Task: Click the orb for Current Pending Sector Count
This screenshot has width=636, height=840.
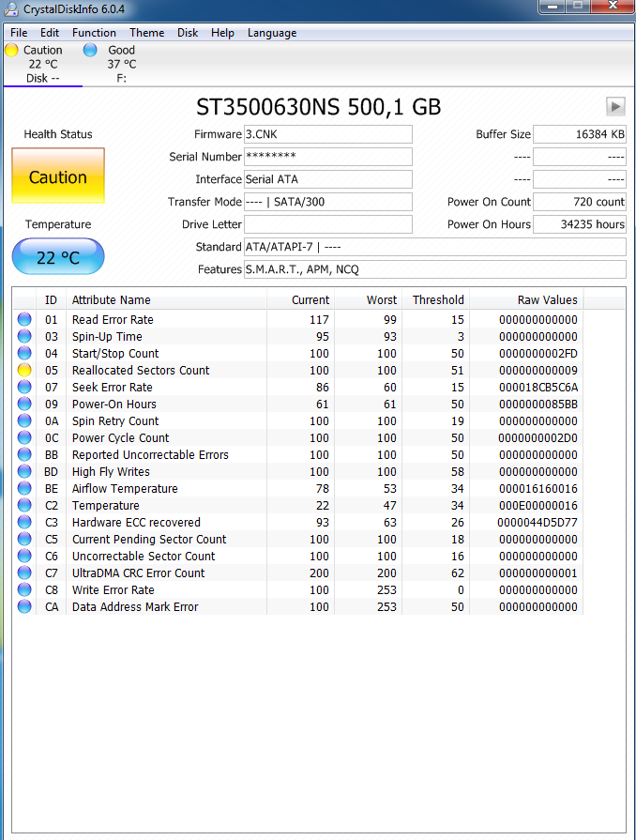Action: coord(24,539)
